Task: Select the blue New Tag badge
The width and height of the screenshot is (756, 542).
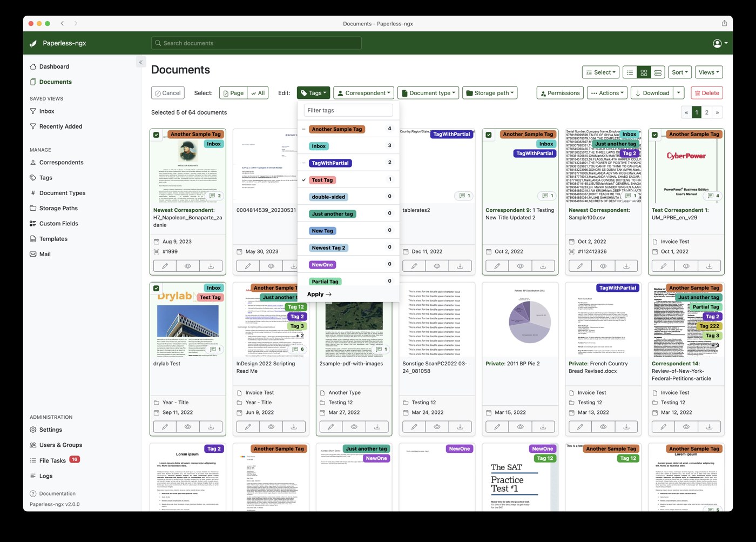Action: [322, 231]
